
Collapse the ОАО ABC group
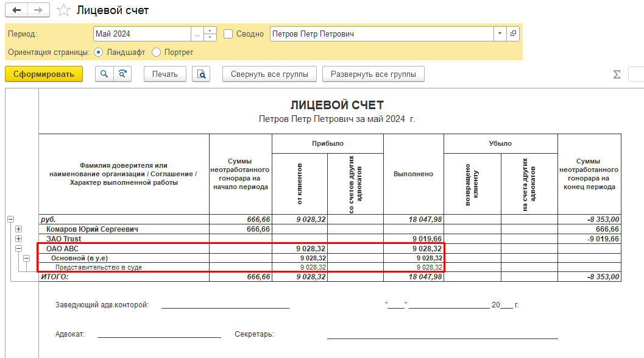(19, 249)
